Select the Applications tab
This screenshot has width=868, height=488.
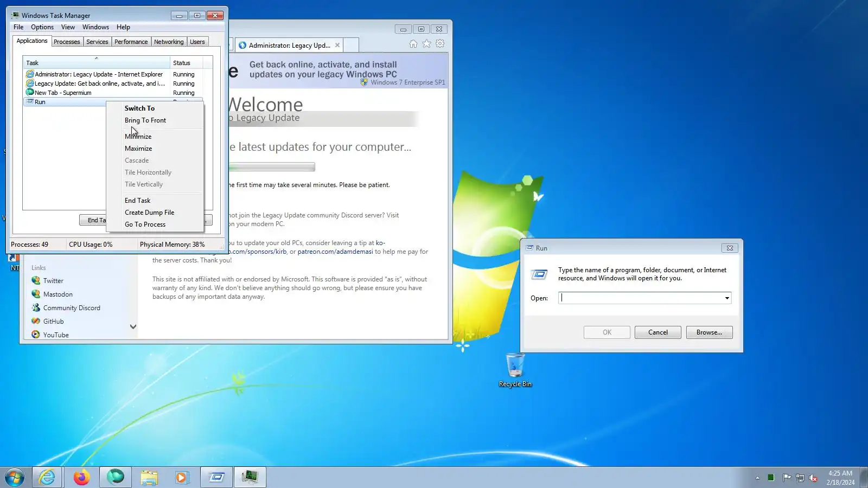[32, 41]
